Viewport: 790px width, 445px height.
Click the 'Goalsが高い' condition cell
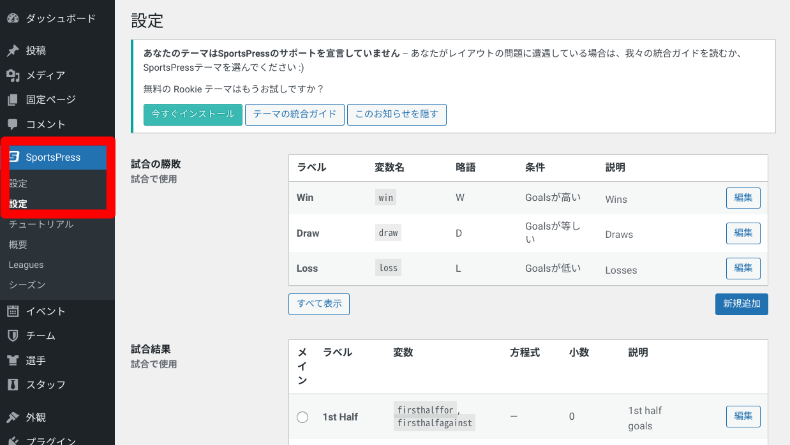553,198
